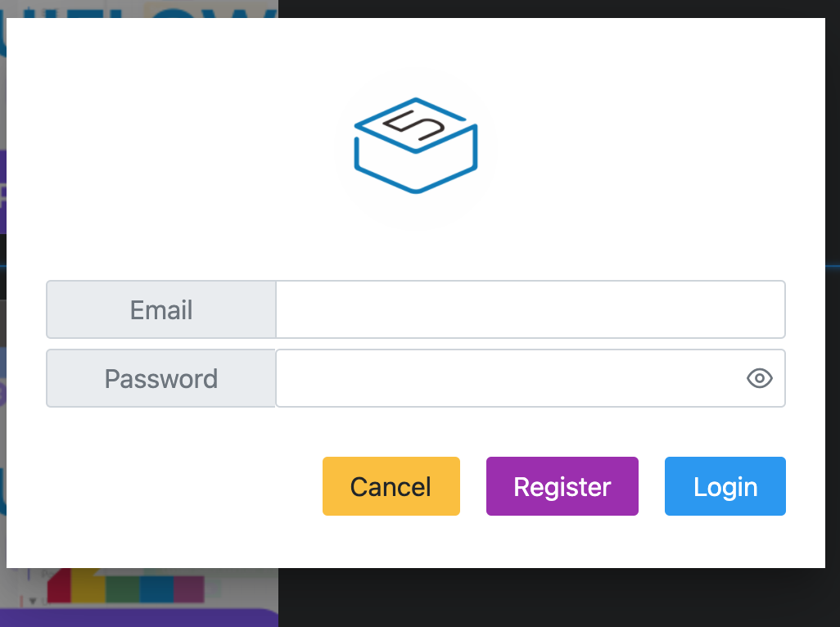Open registration with the Register button
840x627 pixels.
(x=562, y=486)
